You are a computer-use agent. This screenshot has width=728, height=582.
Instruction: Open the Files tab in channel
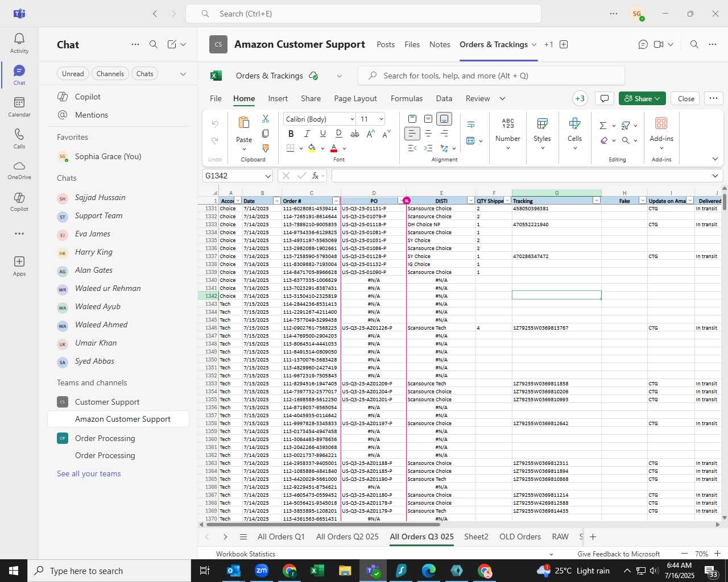[x=412, y=44]
